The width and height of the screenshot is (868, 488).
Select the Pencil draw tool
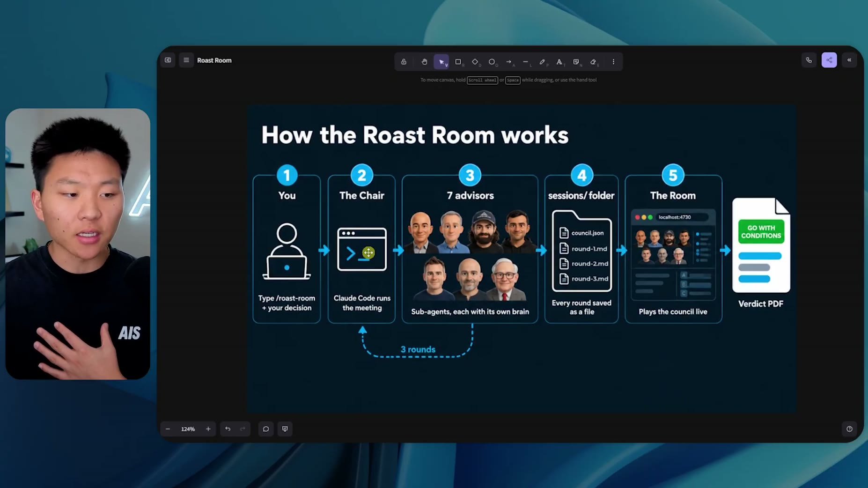point(543,62)
